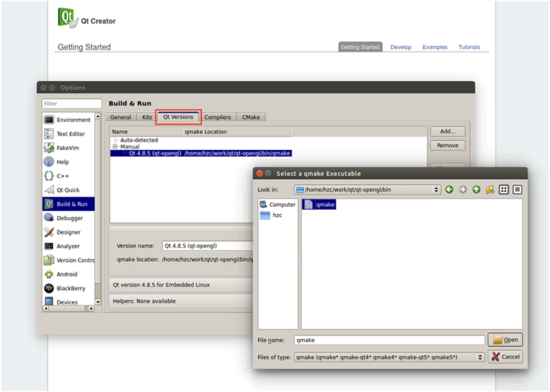Click the File name input field
Screen dimensions: 550x392
pyautogui.click(x=389, y=340)
